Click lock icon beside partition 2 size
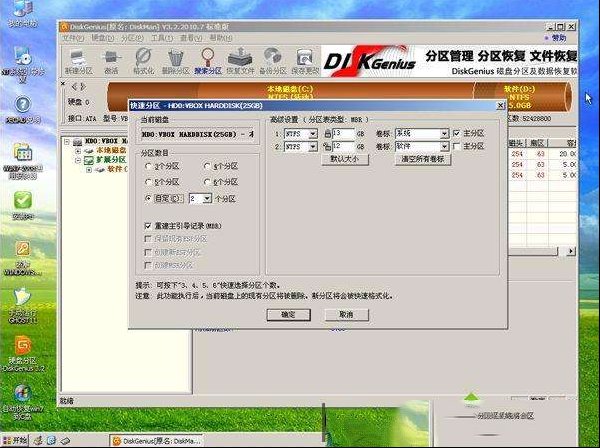The width and height of the screenshot is (600, 448). [x=327, y=147]
